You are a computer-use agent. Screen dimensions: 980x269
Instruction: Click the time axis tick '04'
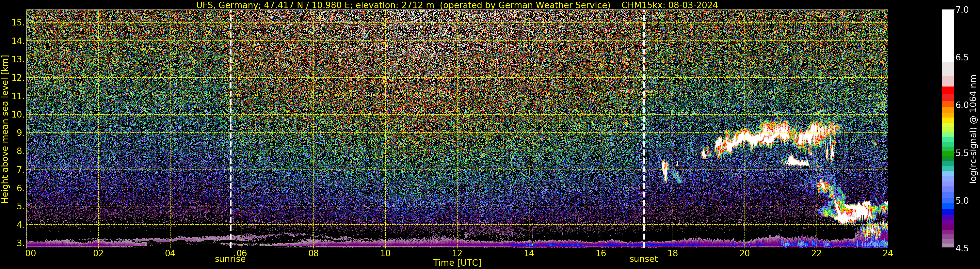[x=170, y=253]
